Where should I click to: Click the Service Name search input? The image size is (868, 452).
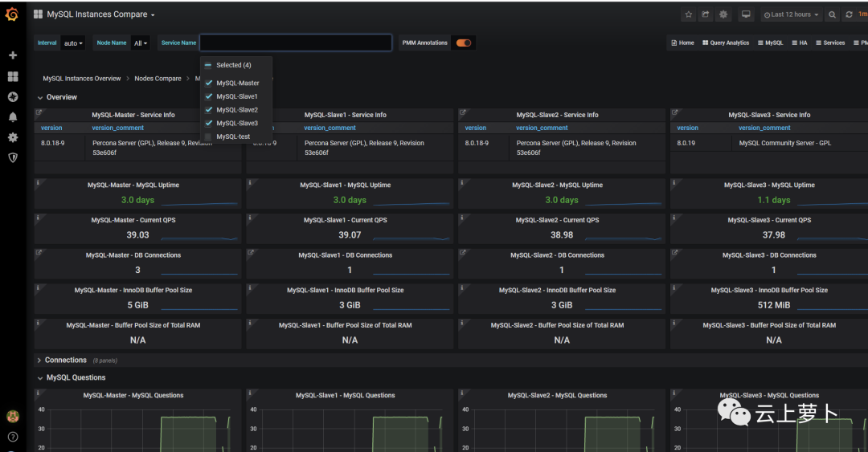[x=296, y=43]
